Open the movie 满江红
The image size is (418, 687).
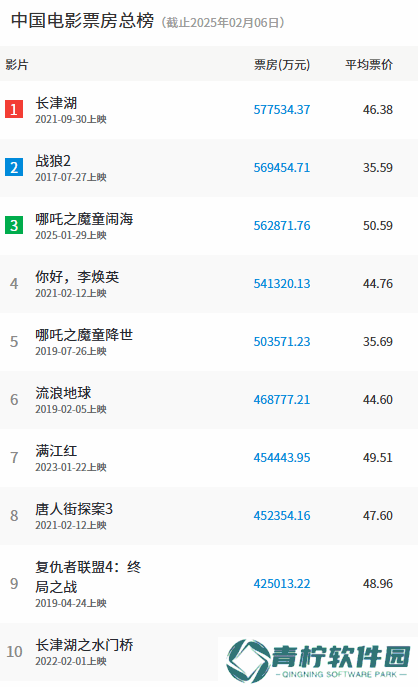(56, 451)
